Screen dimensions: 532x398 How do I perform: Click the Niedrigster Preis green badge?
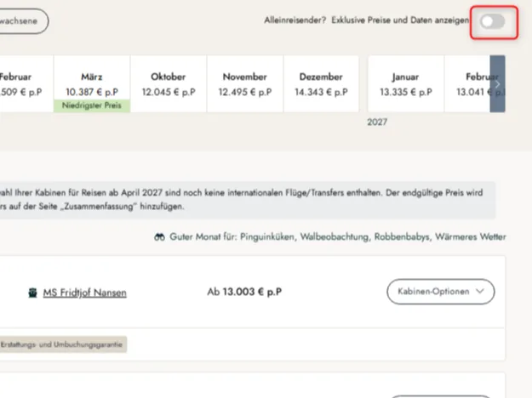click(x=92, y=105)
